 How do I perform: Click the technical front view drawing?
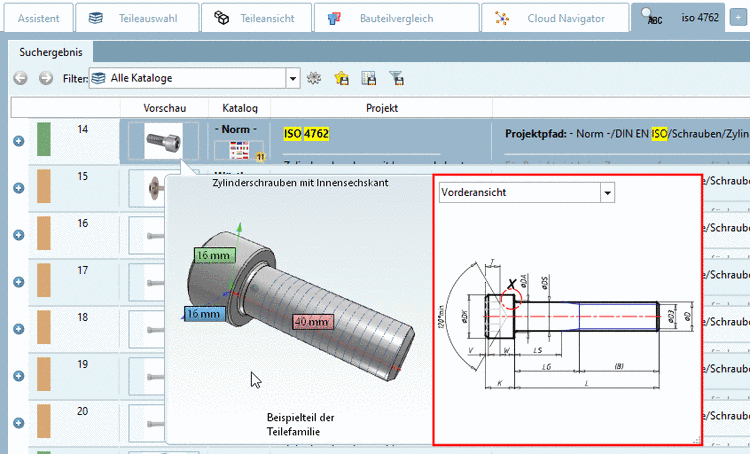(567, 325)
